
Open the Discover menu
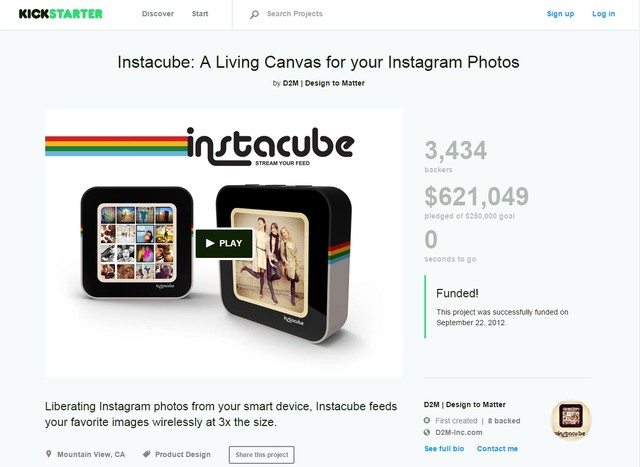coord(158,14)
